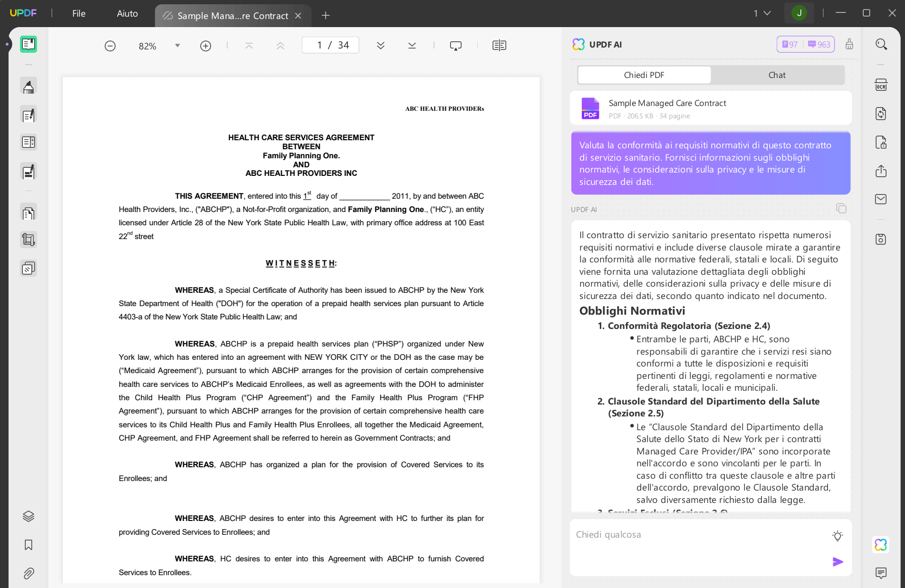Send the file by email
The height and width of the screenshot is (588, 905).
[x=881, y=199]
